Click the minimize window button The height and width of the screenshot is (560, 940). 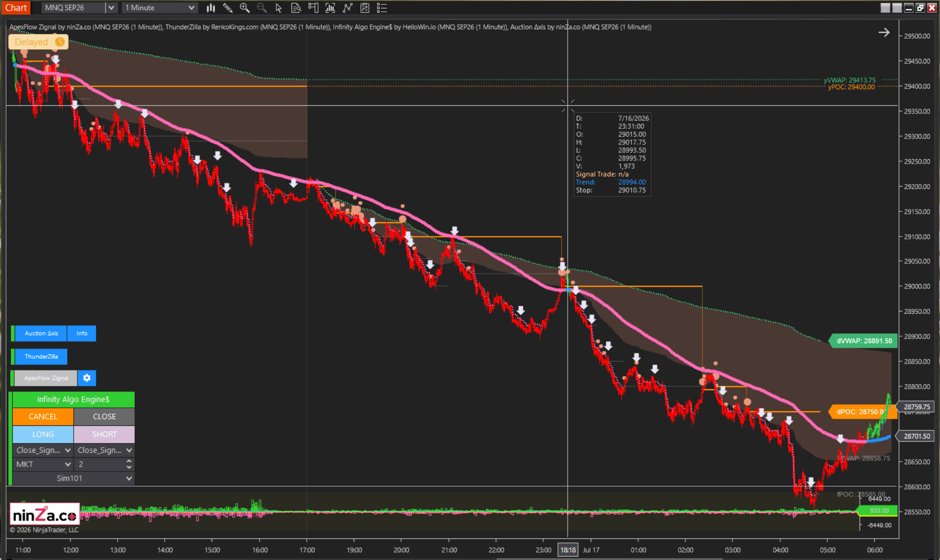coord(909,8)
